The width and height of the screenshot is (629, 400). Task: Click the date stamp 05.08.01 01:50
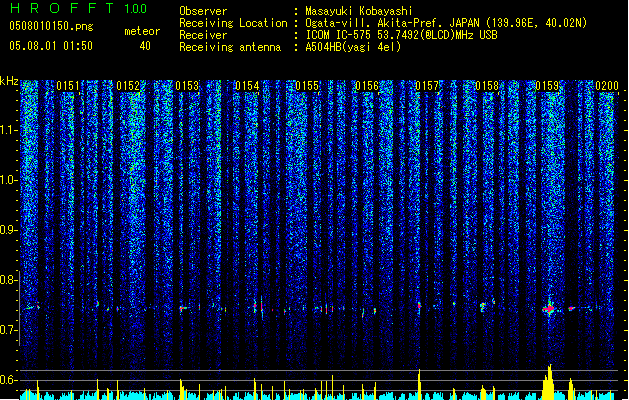click(51, 46)
